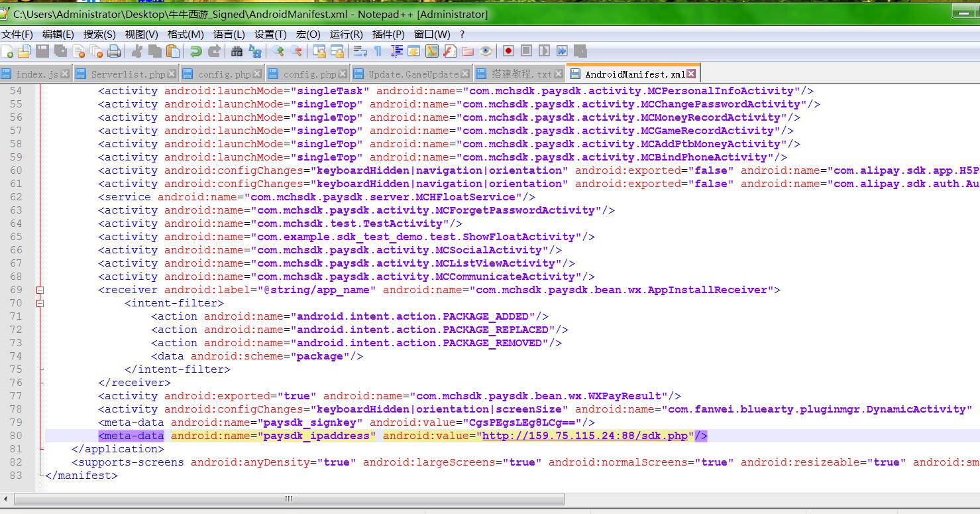Click the Zoom in magnifier icon
This screenshot has height=514, width=980.
278,51
